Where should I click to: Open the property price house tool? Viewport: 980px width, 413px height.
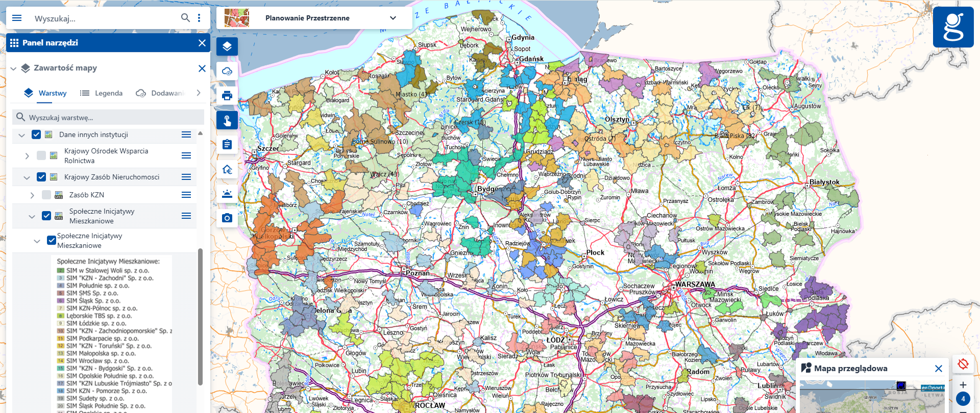click(227, 169)
